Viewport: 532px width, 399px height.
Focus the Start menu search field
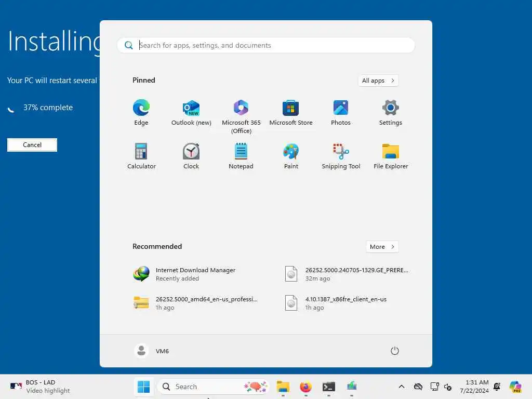click(266, 45)
